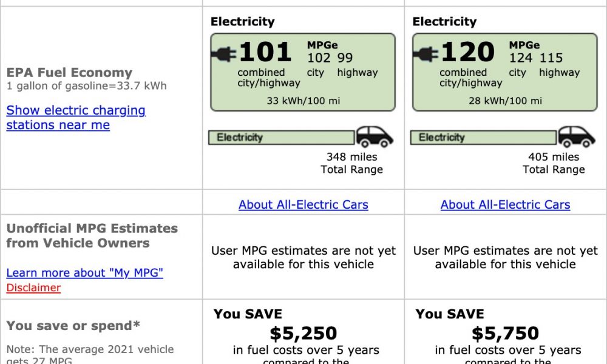The height and width of the screenshot is (364, 607).
Task: Click the 33 kWh/100 mi text
Action: click(303, 101)
